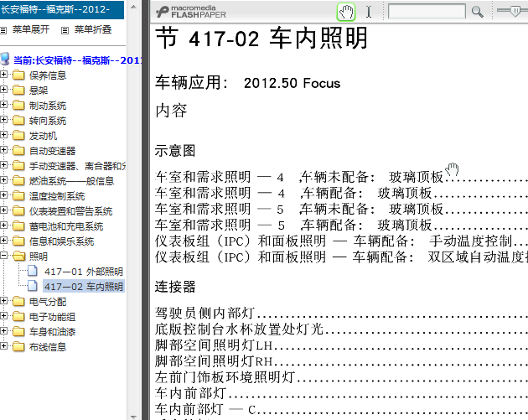Screen dimensions: 528x420
Task: Select the 仪表装置和警告系统 tree label
Action: pos(70,211)
